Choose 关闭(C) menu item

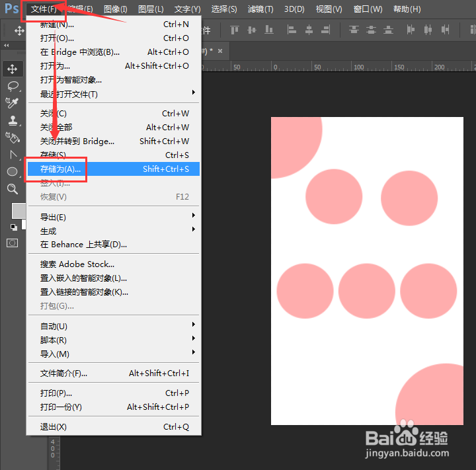pos(114,113)
